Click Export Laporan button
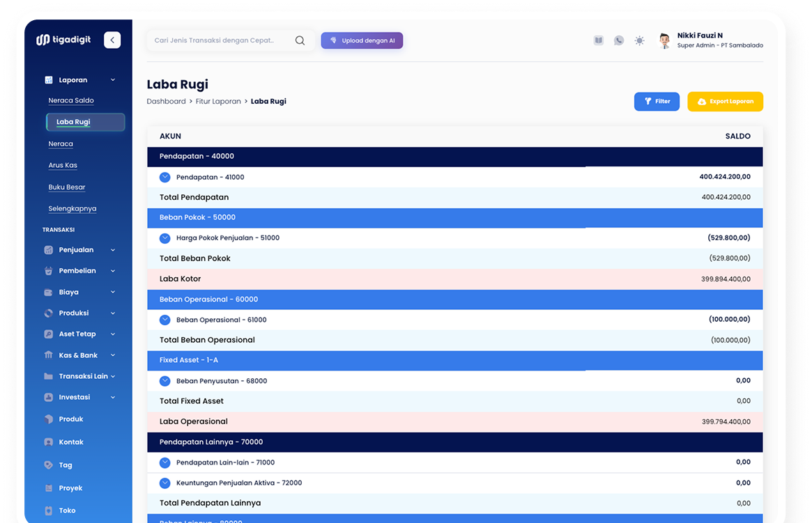 pyautogui.click(x=725, y=102)
